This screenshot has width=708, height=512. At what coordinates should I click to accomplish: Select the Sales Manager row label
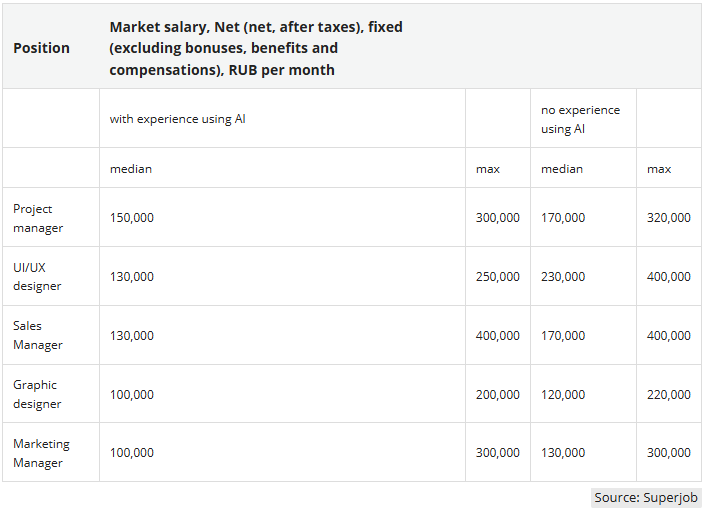tap(38, 335)
